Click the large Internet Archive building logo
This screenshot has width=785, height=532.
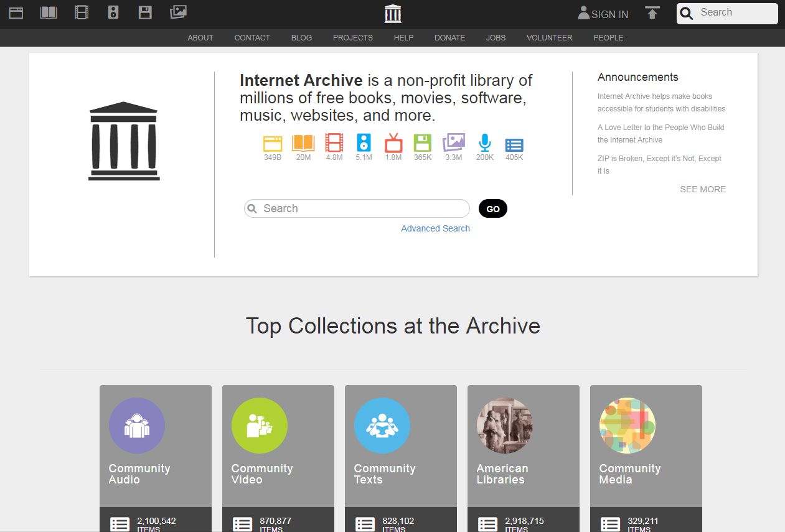124,141
